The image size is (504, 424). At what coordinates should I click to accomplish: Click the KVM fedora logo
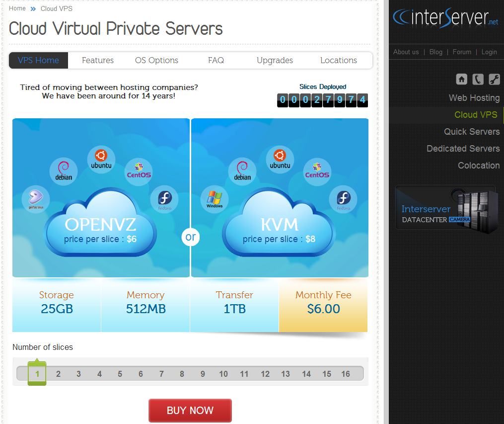(x=343, y=200)
